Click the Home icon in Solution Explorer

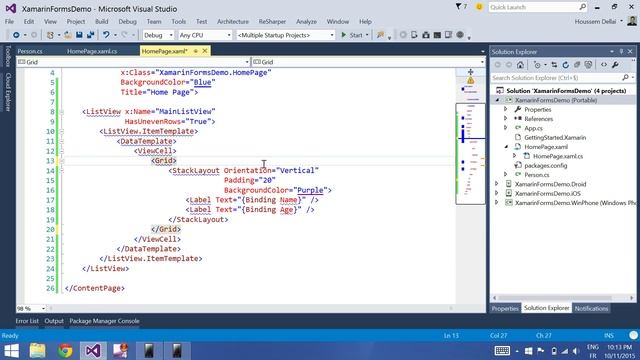520,64
